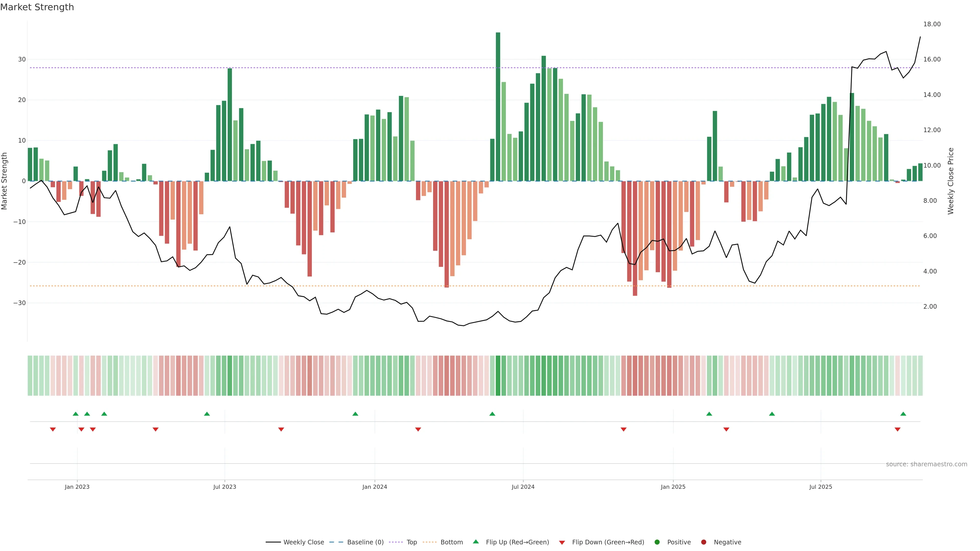980x551 pixels.
Task: Click the Market Strength chart title
Action: click(37, 7)
